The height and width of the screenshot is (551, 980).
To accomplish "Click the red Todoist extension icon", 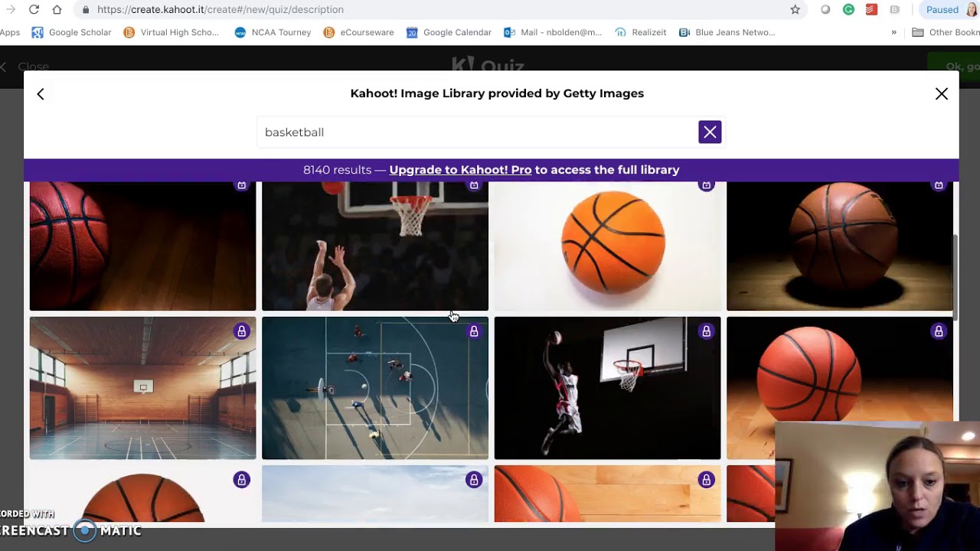I will tap(871, 10).
